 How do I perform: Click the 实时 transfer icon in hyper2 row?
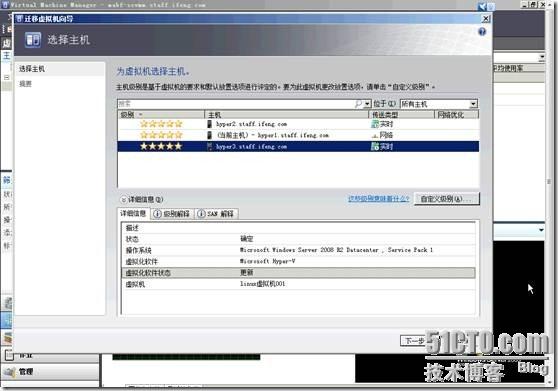click(375, 124)
